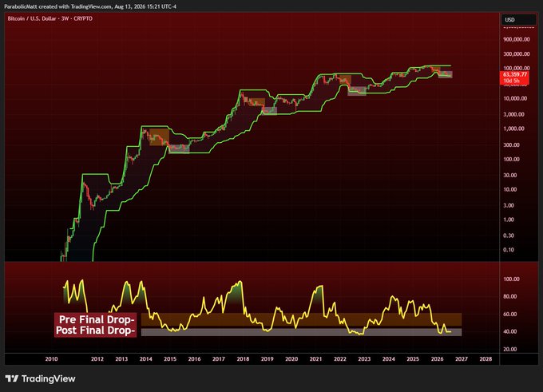
Task: Click the gray Post Final Drop band
Action: pyautogui.click(x=301, y=332)
